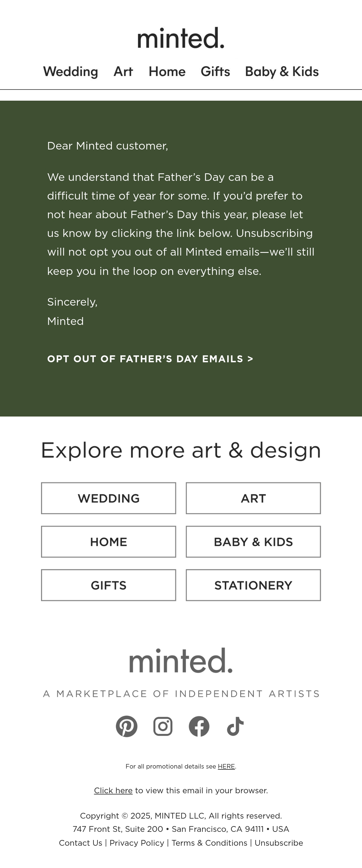The width and height of the screenshot is (362, 868).
Task: Click the Unsubscribe footer link
Action: 279,843
